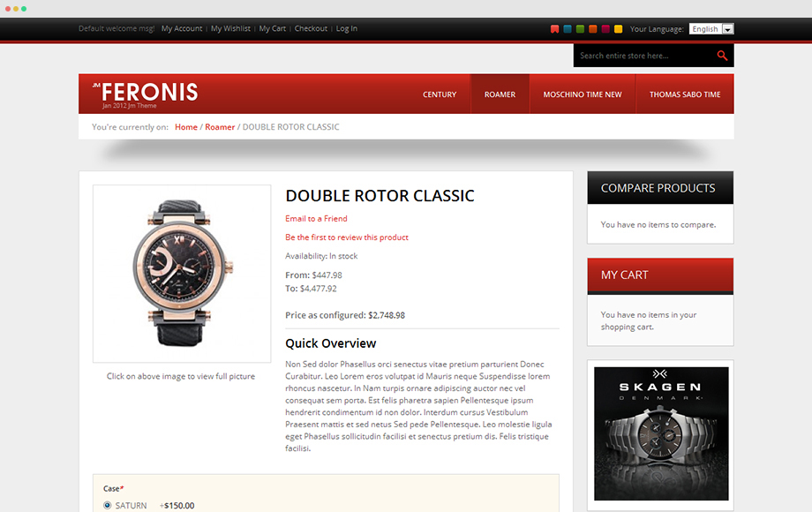Screen dimensions: 812x512
Task: Open the My Wishlist link
Action: point(230,28)
